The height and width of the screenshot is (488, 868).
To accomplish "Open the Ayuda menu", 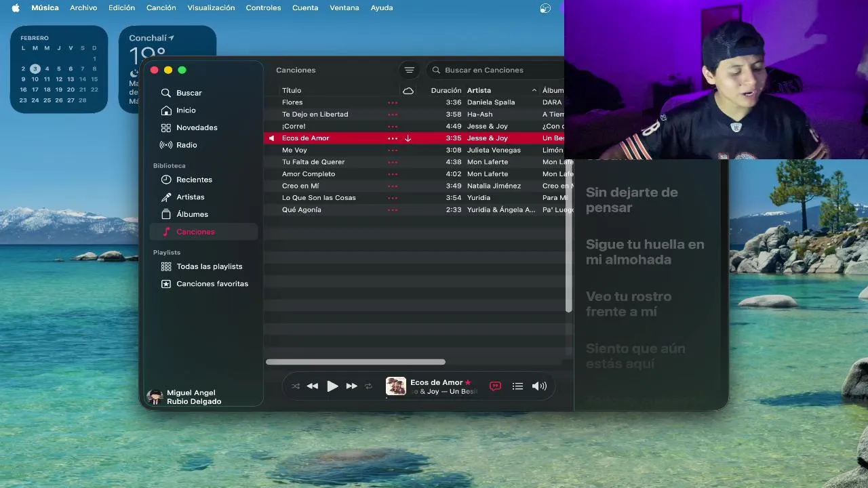I will point(382,7).
